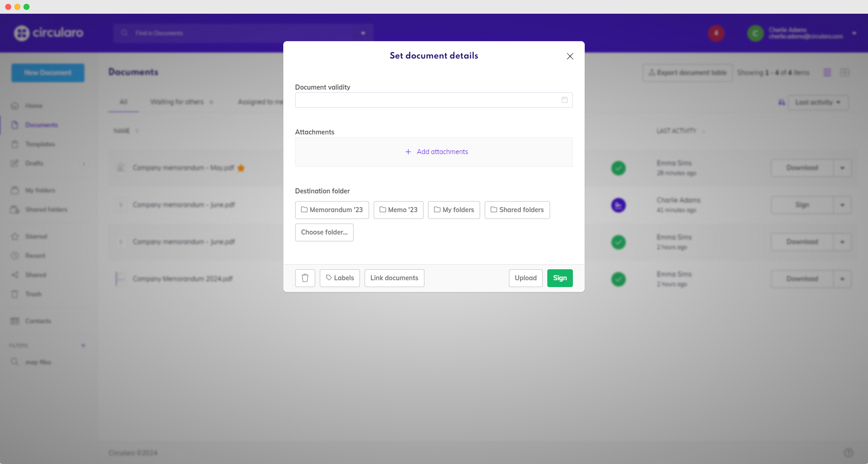Expand the Charlie Adams account menu arrow
The image size is (868, 464).
[854, 33]
